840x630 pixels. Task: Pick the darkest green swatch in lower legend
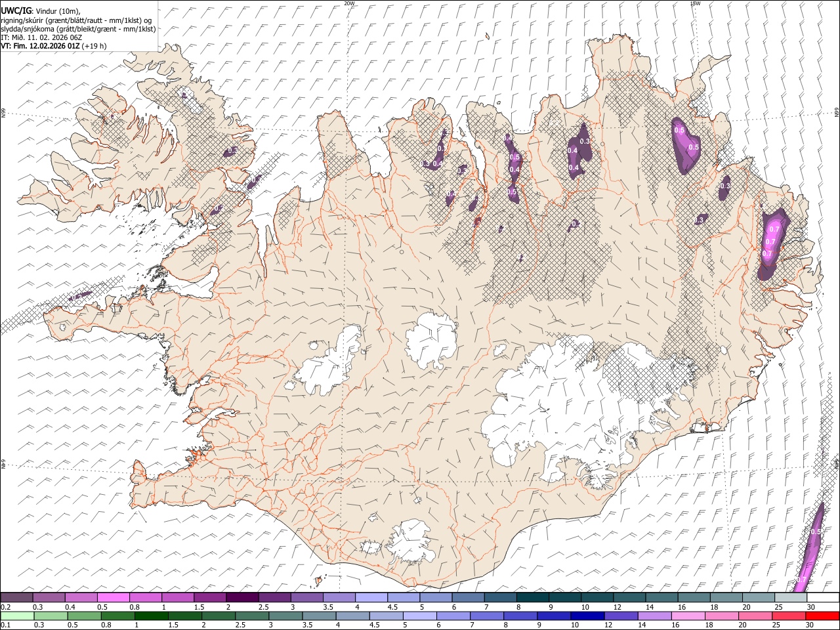tap(151, 616)
